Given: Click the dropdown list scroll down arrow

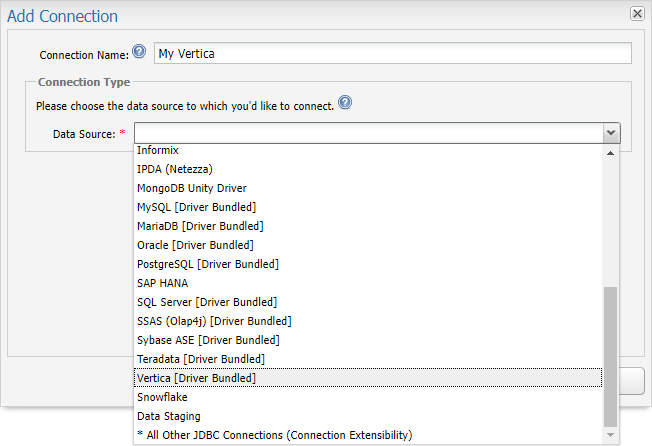Looking at the screenshot, I should point(610,435).
